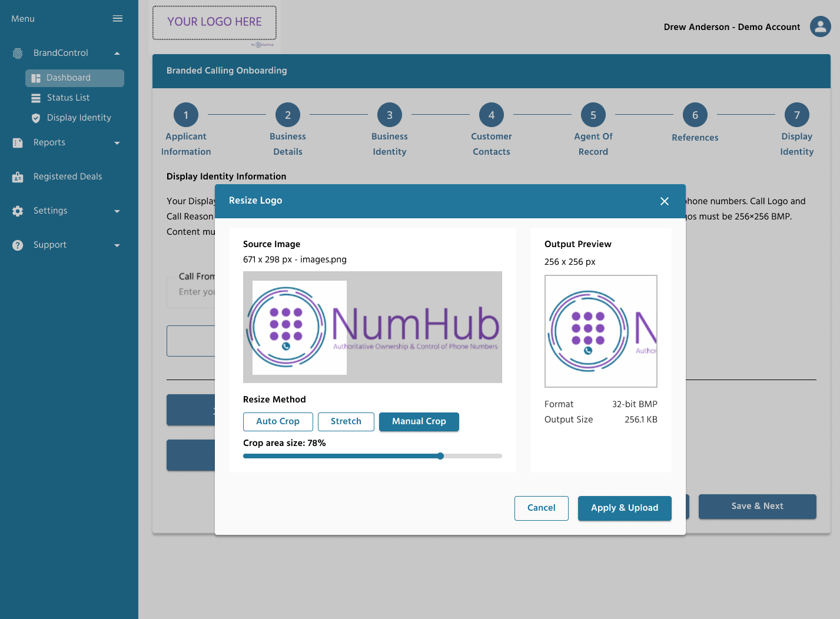Image resolution: width=840 pixels, height=619 pixels.
Task: Click the Crop area size: 78% label
Action: pos(284,443)
